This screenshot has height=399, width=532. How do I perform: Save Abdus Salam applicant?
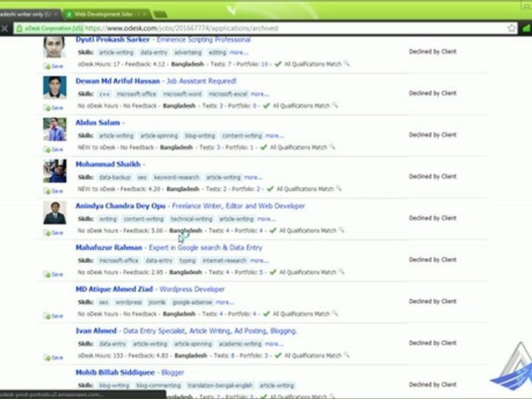54,150
